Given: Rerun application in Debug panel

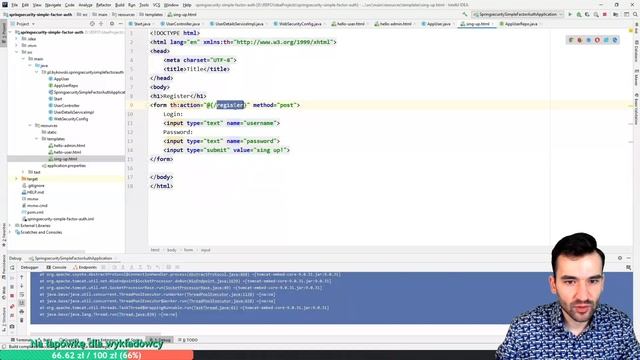Looking at the screenshot, I should 12,268.
